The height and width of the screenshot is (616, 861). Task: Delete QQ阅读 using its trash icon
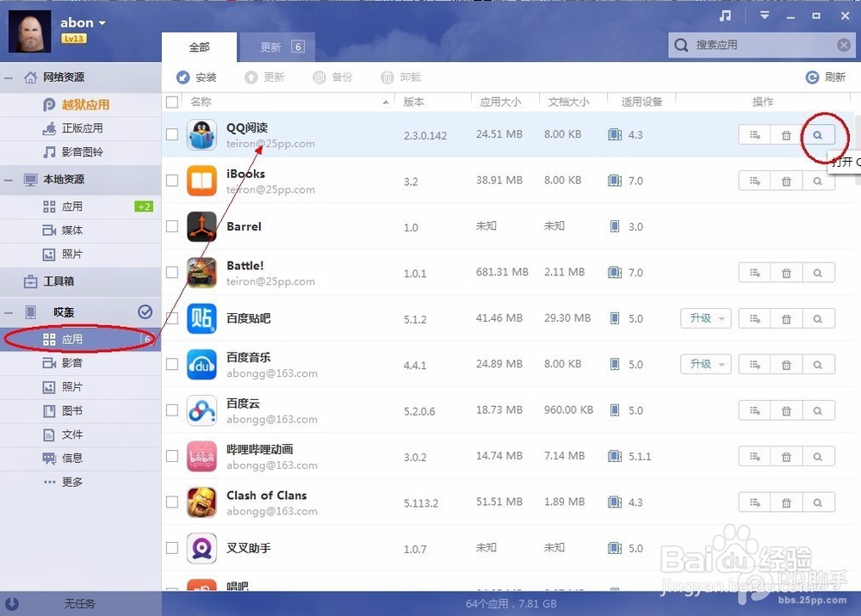(786, 135)
